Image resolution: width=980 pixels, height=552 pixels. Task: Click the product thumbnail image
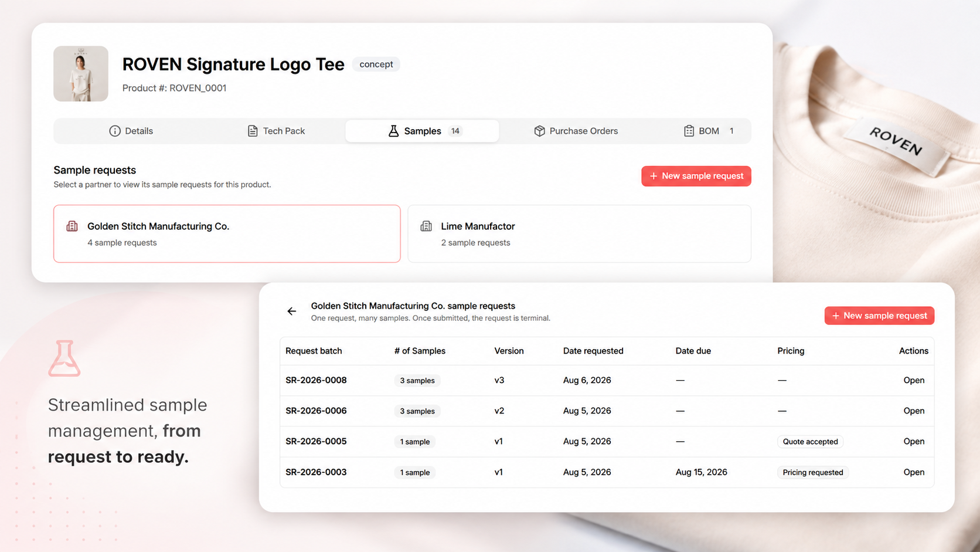pyautogui.click(x=81, y=74)
